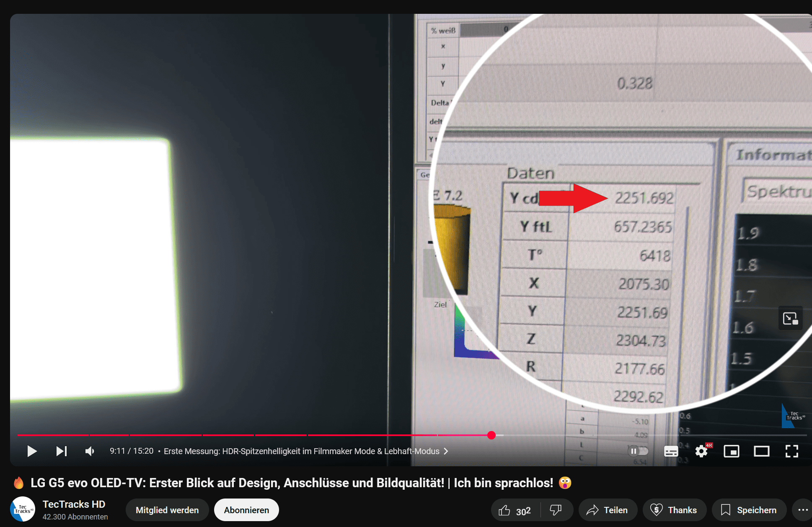Enter fullscreen mode
The width and height of the screenshot is (812, 527).
(792, 451)
